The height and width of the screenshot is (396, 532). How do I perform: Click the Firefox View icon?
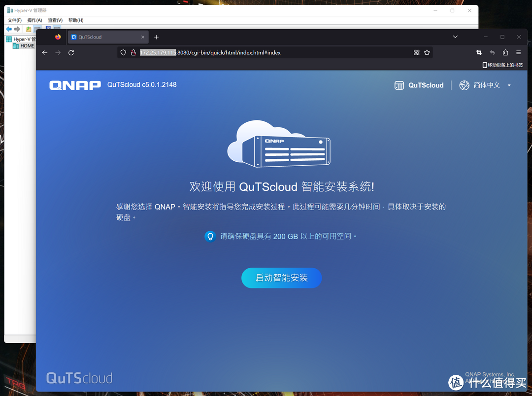[58, 36]
